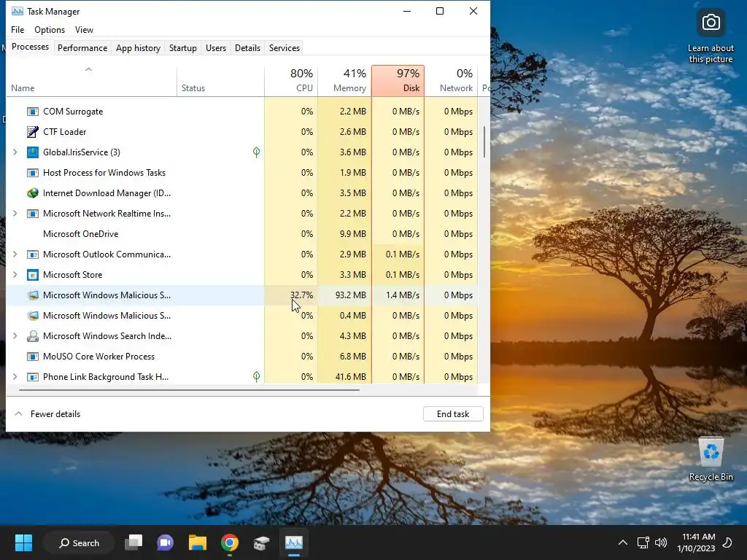Click icon of Malicious Software process using 0.4 MB

[32, 316]
